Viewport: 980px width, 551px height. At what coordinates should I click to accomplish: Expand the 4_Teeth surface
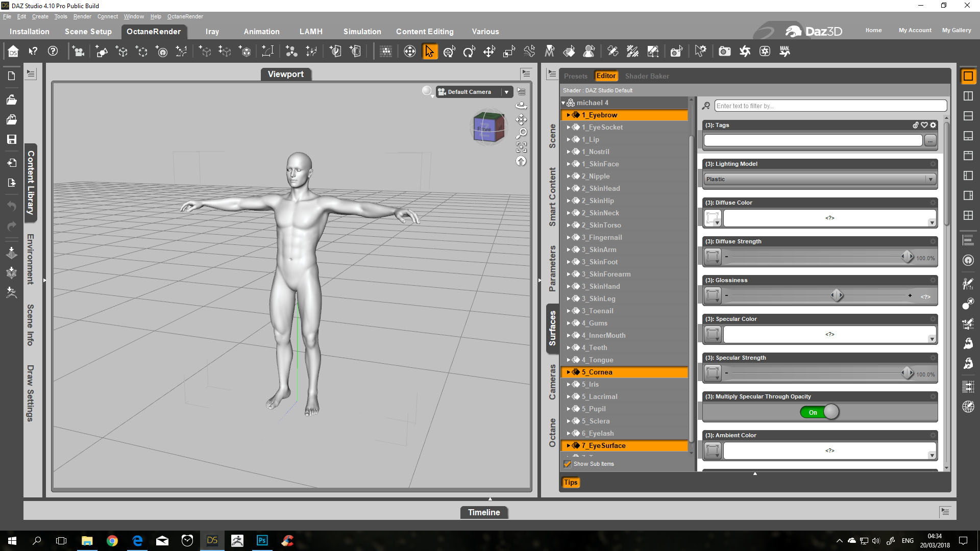pyautogui.click(x=568, y=348)
